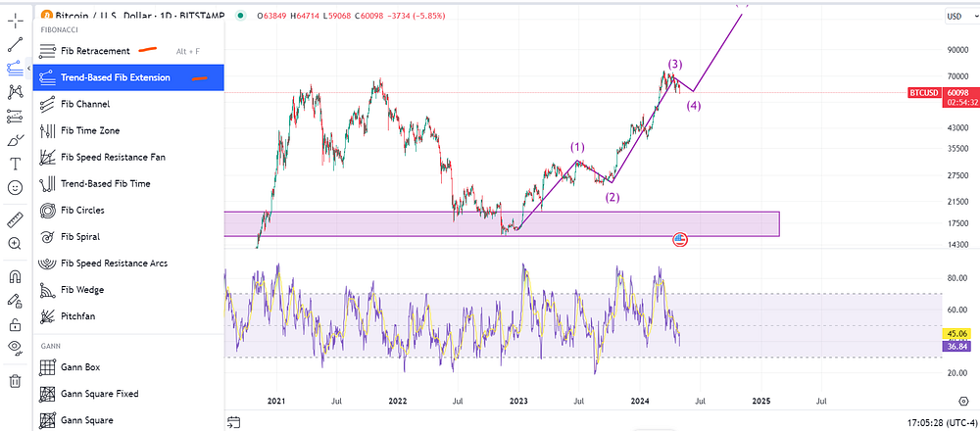Toggle lock all drawing tools
The width and height of the screenshot is (980, 431).
click(x=15, y=324)
